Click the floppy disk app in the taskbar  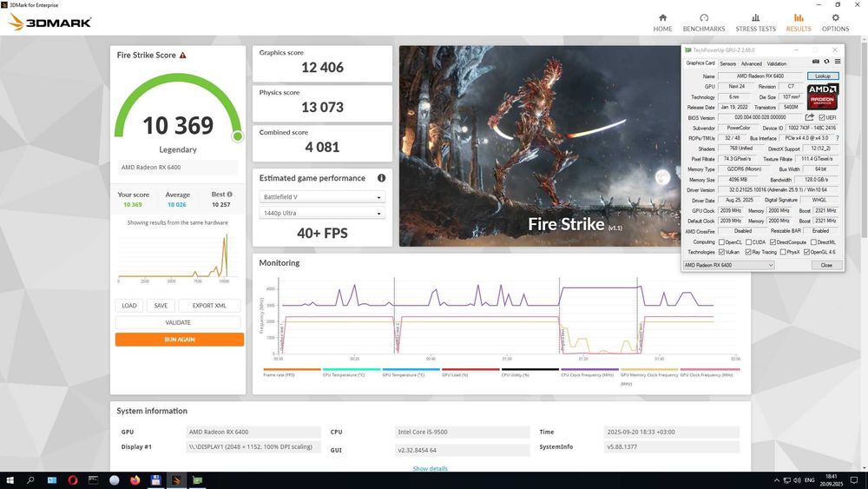click(x=155, y=480)
